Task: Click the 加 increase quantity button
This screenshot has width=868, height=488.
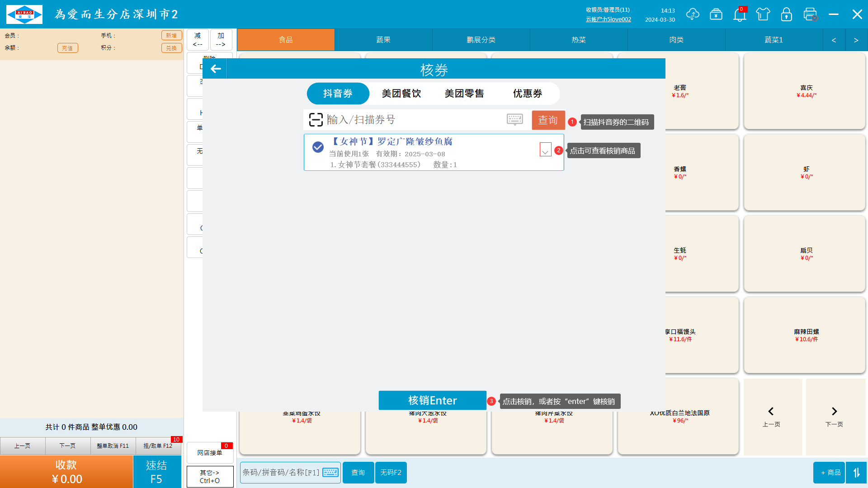Action: [221, 40]
